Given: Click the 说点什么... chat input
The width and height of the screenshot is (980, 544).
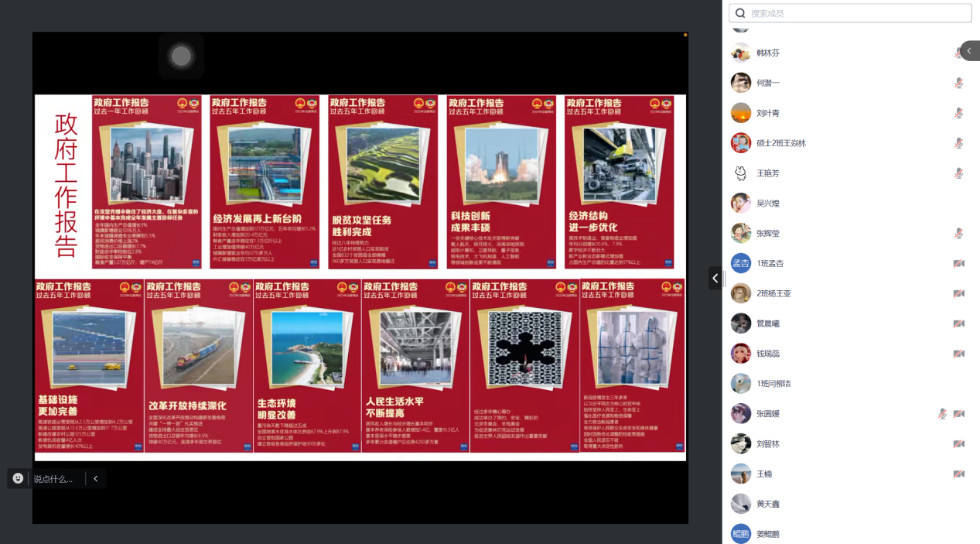Looking at the screenshot, I should [x=53, y=479].
